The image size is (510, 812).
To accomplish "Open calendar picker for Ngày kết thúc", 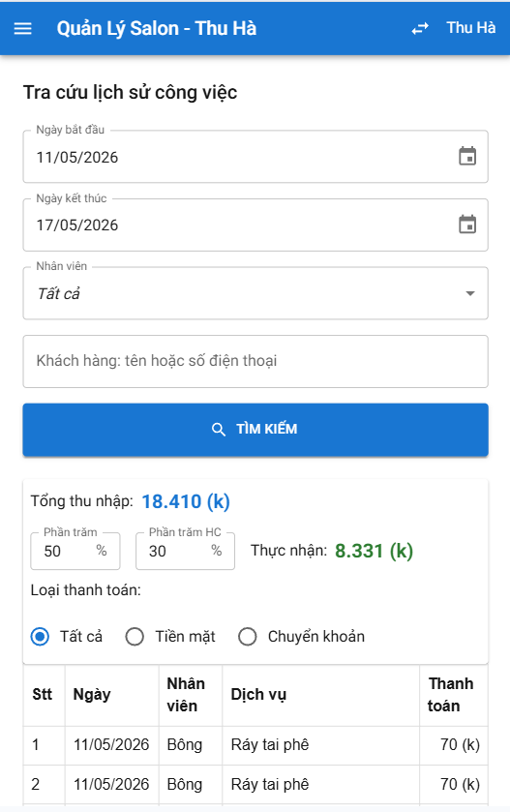I will [x=467, y=225].
